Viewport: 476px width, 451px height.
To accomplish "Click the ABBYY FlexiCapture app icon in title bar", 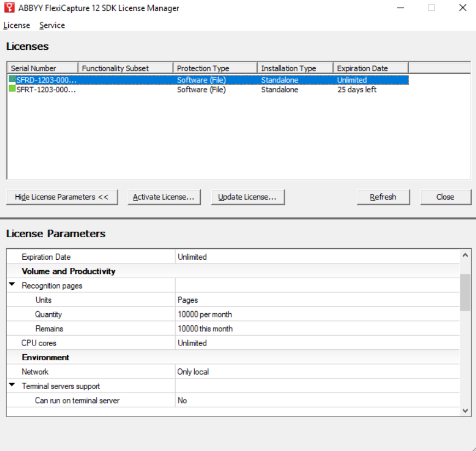I will [x=9, y=8].
